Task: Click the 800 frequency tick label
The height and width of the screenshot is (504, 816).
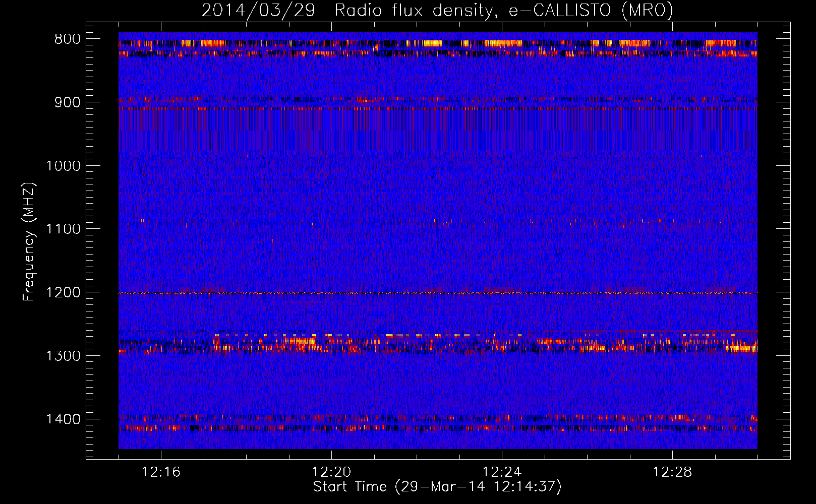Action: click(x=68, y=39)
